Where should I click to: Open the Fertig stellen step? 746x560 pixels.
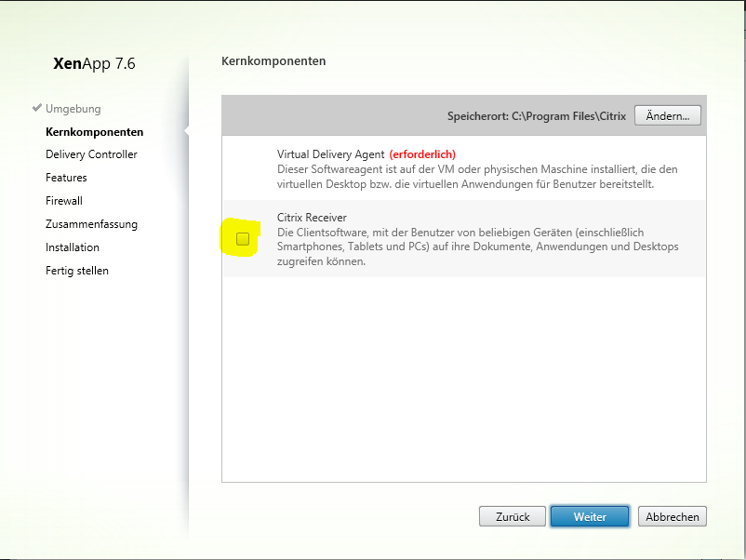[77, 271]
